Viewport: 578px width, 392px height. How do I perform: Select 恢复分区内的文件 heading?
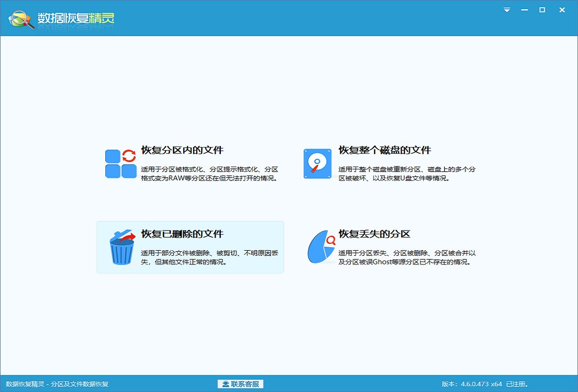point(183,150)
